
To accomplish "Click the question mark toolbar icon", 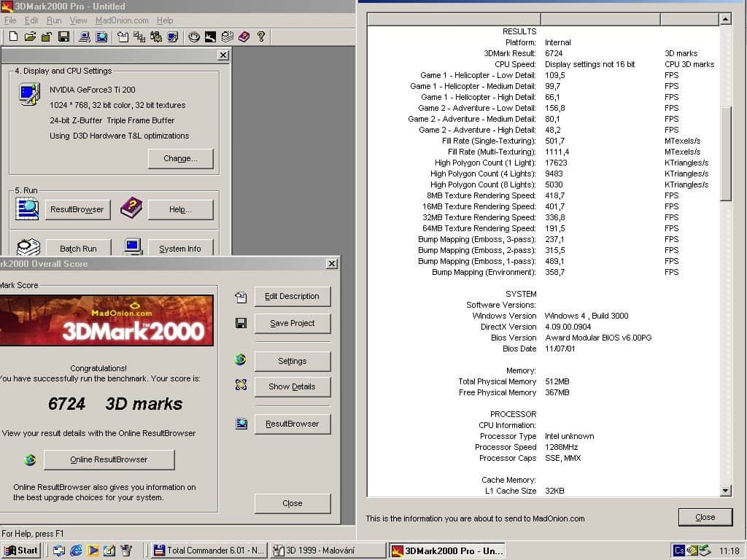I will click(x=260, y=36).
